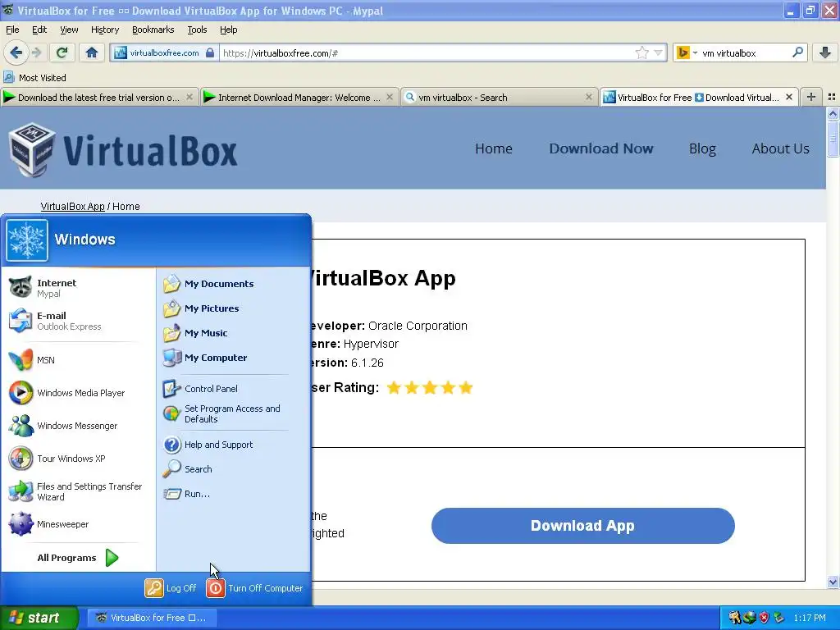Close the vm virtualbox Search tab

pyautogui.click(x=588, y=97)
